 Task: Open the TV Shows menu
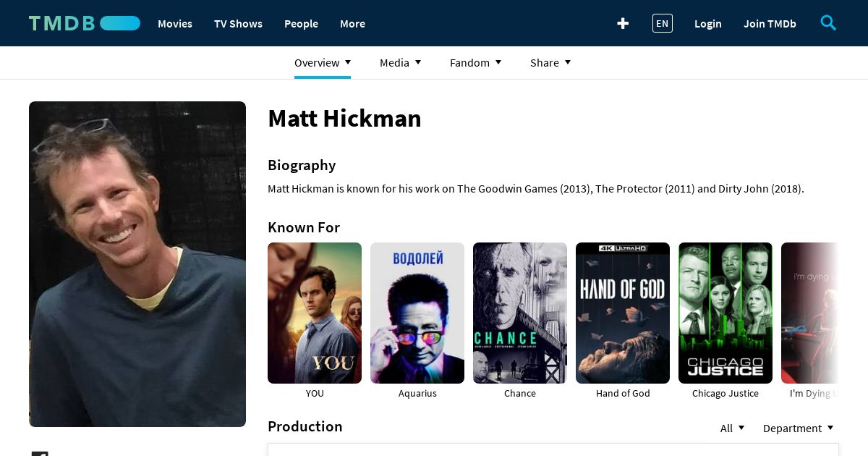(x=238, y=23)
